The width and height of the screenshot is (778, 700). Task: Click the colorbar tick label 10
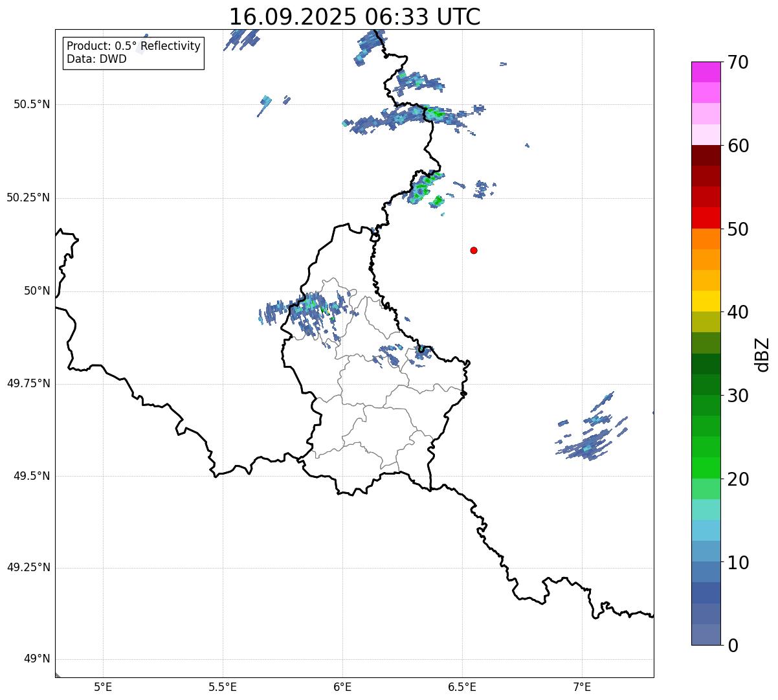point(738,563)
